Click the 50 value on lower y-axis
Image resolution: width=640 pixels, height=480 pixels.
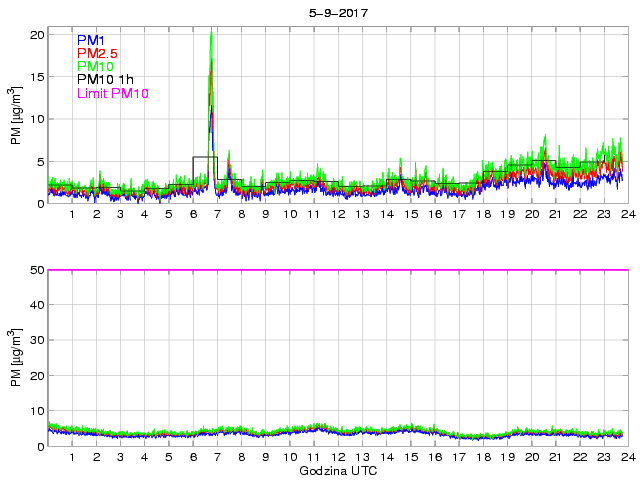37,270
